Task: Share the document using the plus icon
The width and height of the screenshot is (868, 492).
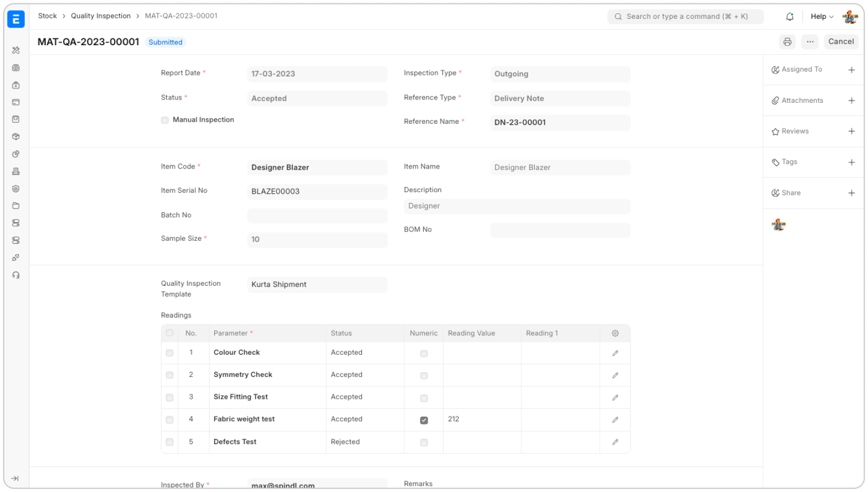Action: 851,193
